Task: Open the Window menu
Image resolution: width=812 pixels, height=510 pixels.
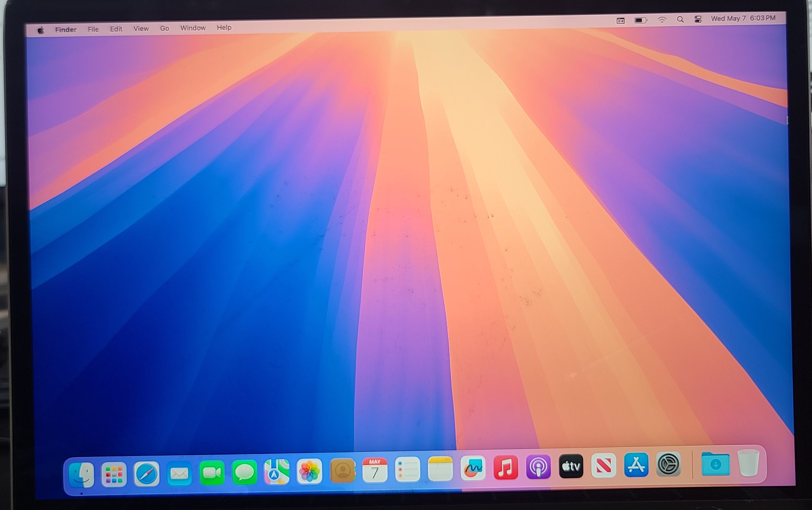Action: pyautogui.click(x=193, y=28)
